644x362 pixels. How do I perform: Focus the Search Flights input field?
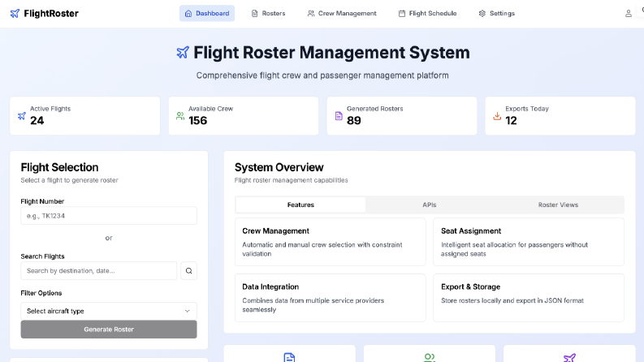tap(98, 271)
